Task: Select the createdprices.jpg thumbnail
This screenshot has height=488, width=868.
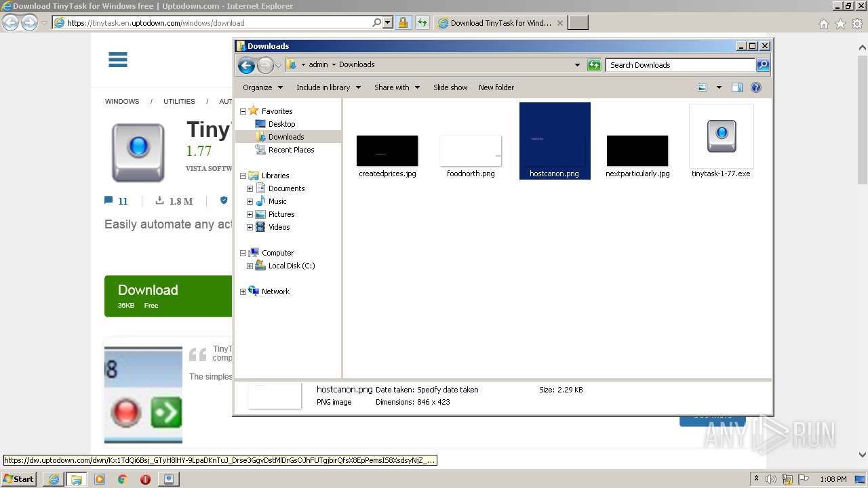Action: click(x=387, y=150)
